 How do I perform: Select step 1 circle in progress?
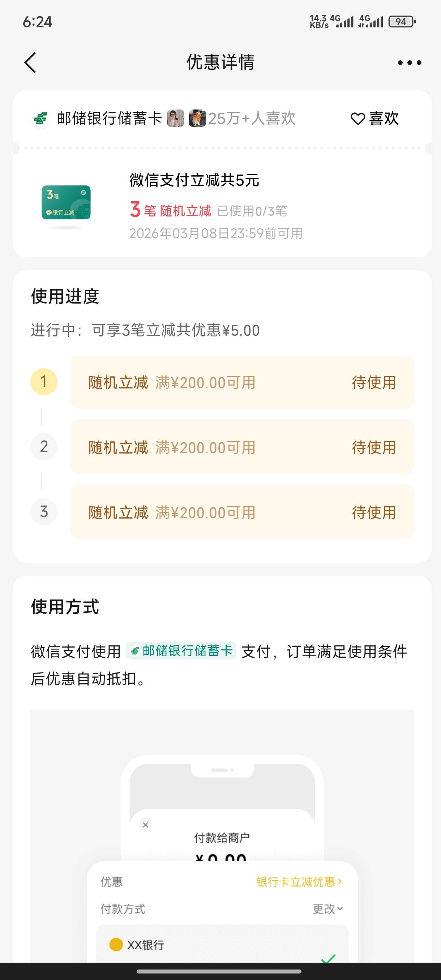tap(44, 382)
